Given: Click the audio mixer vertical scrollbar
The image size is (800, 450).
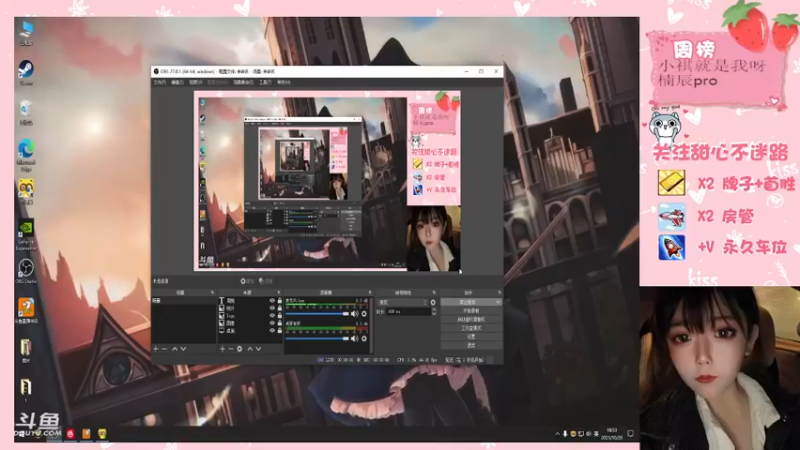Looking at the screenshot, I should [x=371, y=326].
